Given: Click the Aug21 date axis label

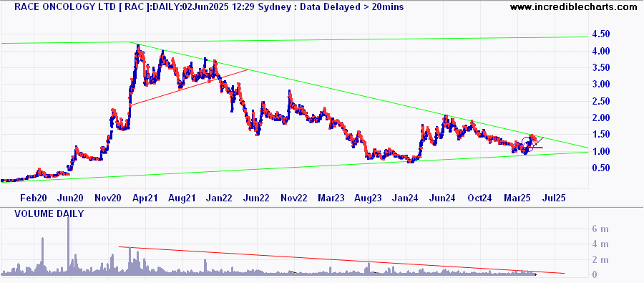Looking at the screenshot, I should coord(182,198).
